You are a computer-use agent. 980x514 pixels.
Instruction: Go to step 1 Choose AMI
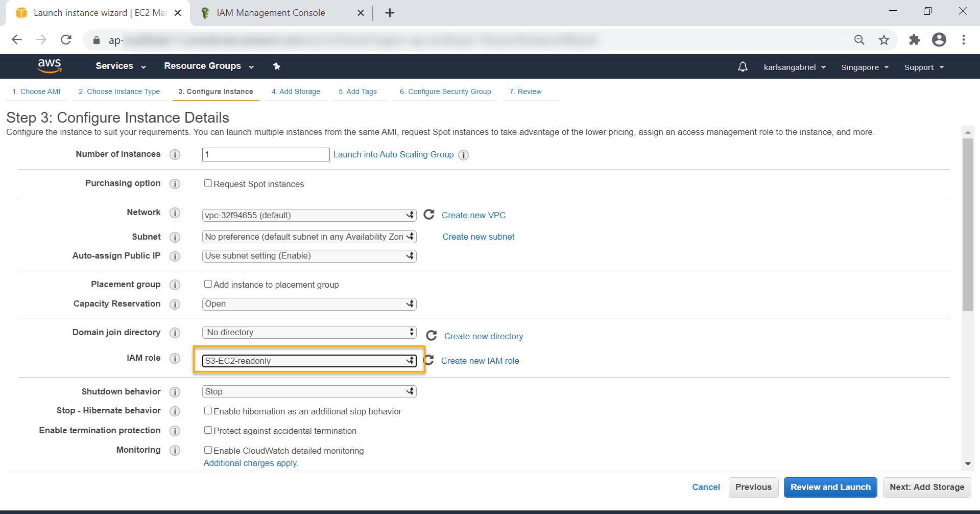click(x=36, y=91)
